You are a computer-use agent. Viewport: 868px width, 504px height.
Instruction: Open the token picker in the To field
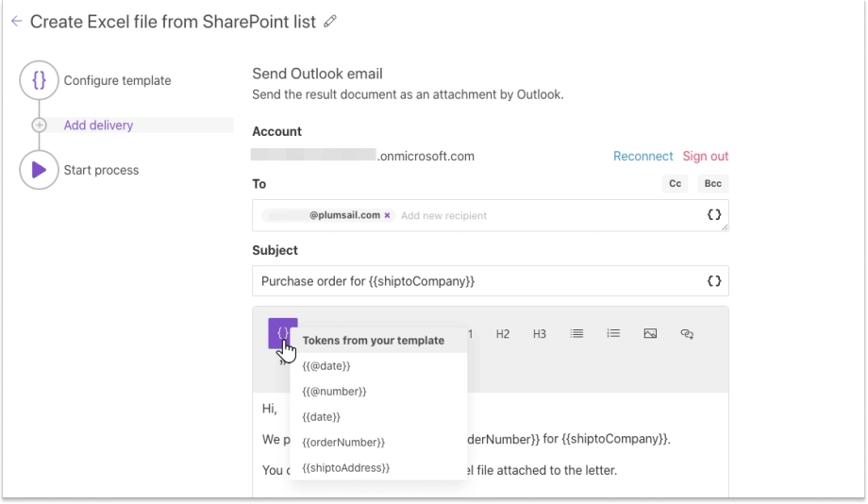coord(714,215)
